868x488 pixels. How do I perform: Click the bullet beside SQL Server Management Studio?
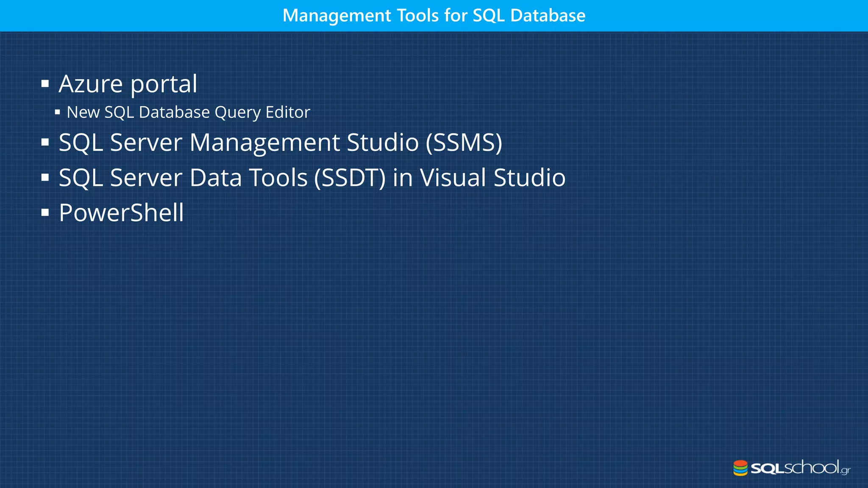click(x=45, y=142)
